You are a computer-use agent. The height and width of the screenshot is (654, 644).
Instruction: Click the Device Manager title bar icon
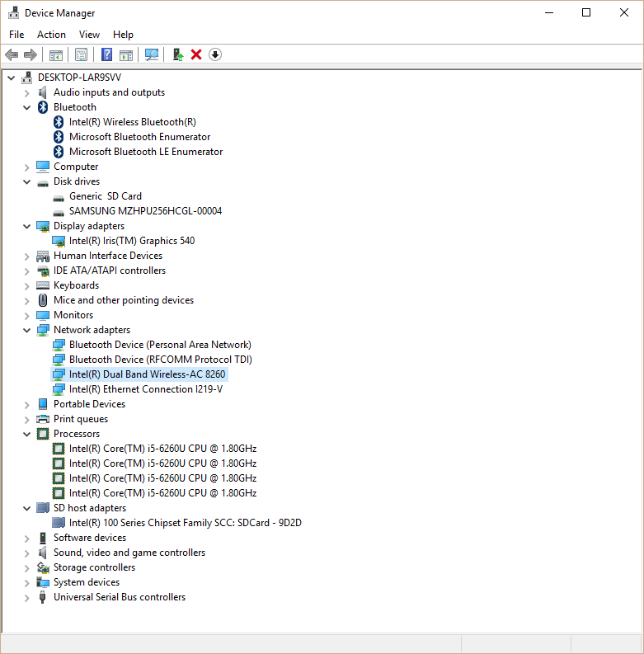click(13, 13)
